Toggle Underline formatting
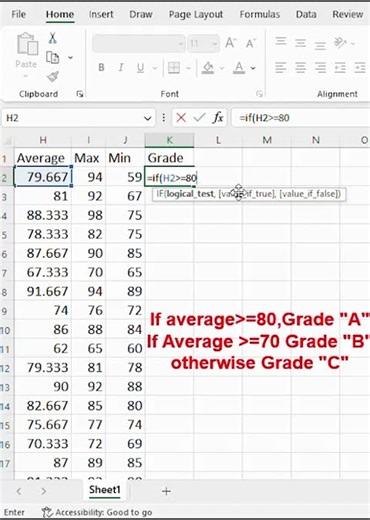 [140, 68]
